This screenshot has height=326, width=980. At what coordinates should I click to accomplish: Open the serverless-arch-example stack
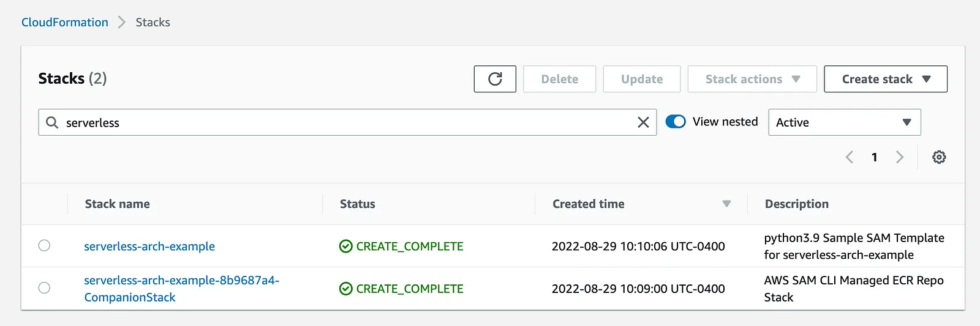click(149, 246)
